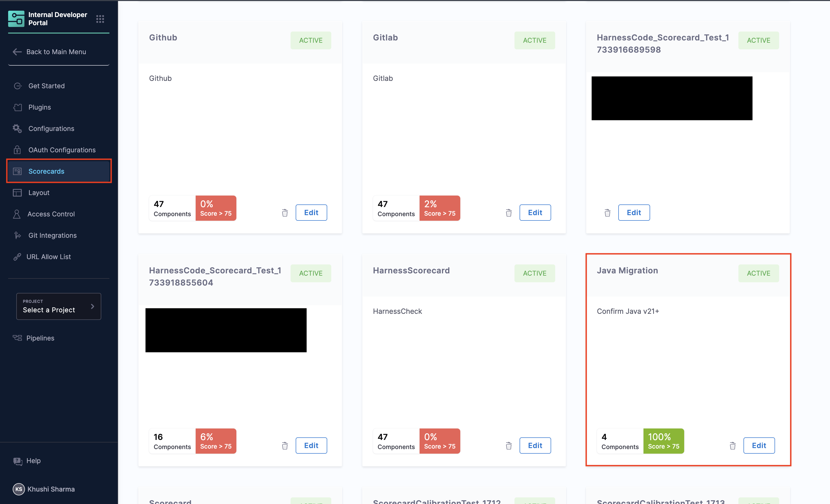
Task: Select URL Allow List in sidebar
Action: pyautogui.click(x=49, y=257)
